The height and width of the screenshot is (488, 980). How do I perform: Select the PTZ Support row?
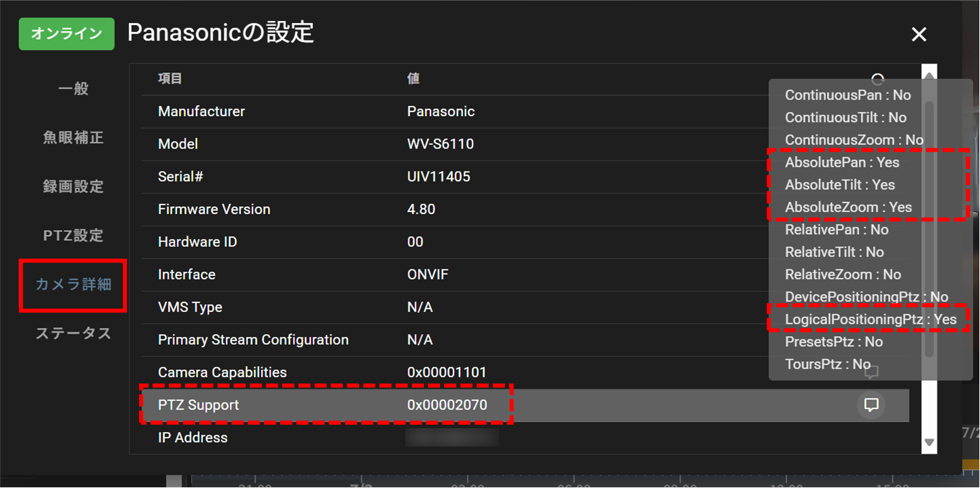(525, 405)
